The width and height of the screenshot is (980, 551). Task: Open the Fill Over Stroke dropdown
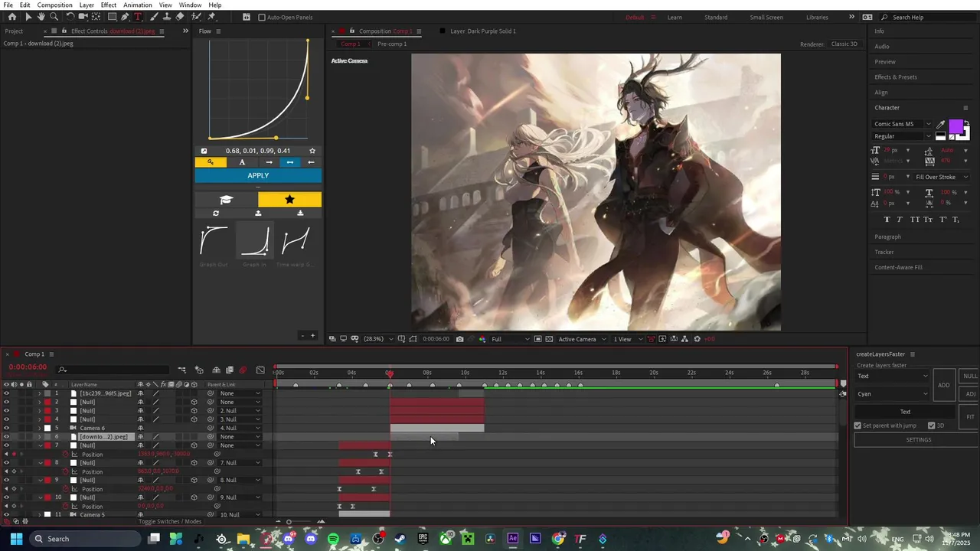click(x=942, y=177)
